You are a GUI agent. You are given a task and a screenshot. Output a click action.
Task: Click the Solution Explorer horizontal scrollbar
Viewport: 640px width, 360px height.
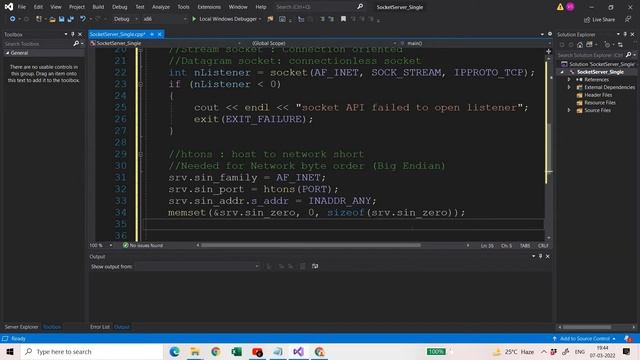click(x=587, y=327)
